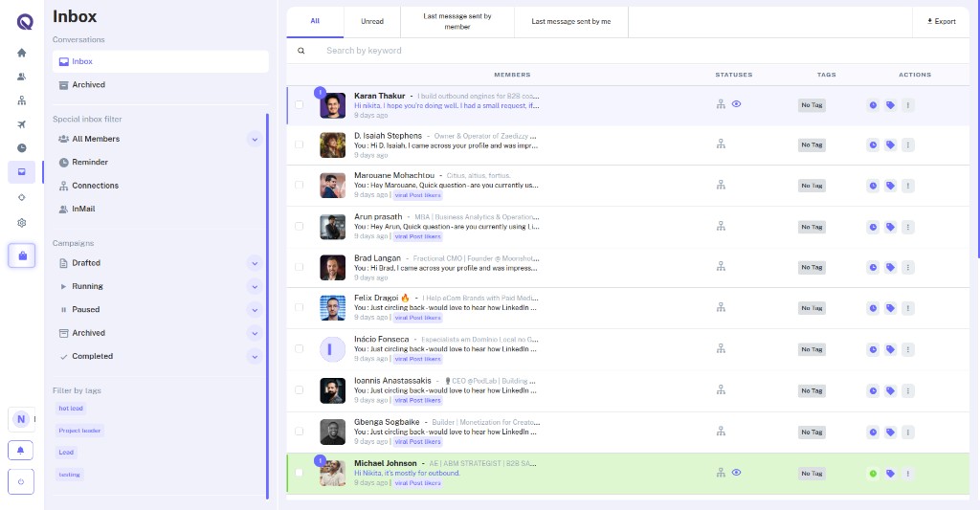This screenshot has width=980, height=510.
Task: Click the notification bell icon
Action: pyautogui.click(x=21, y=450)
